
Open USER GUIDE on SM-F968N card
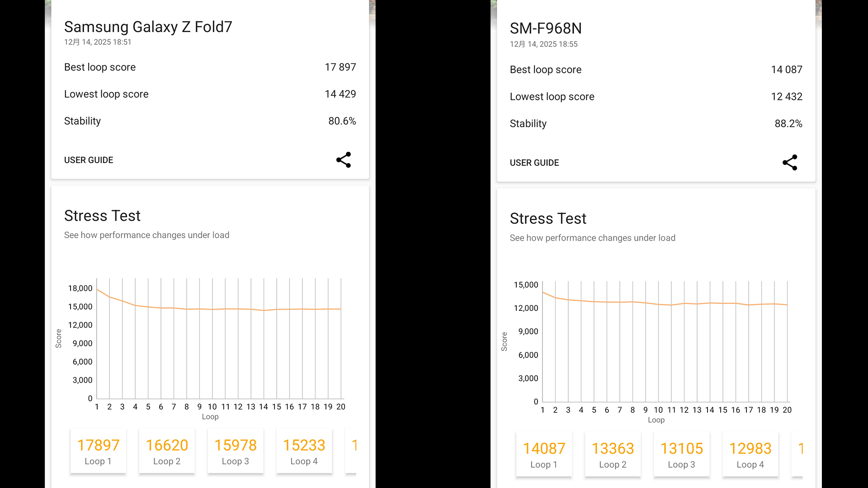534,163
